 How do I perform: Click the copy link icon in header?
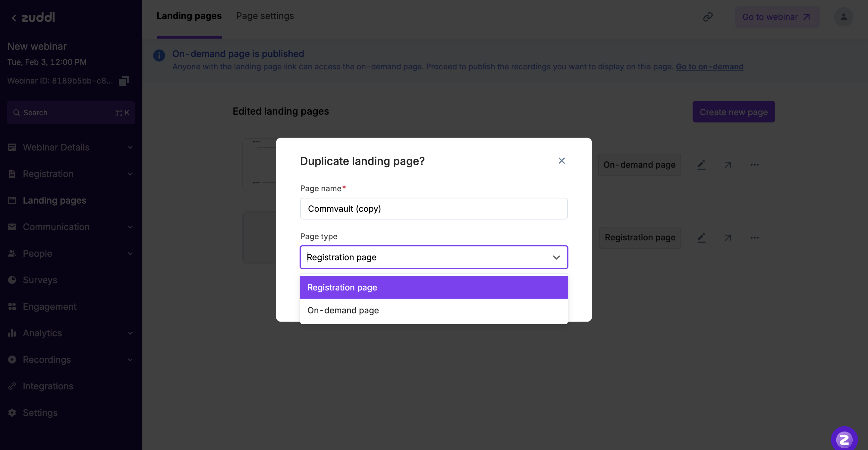coord(708,17)
